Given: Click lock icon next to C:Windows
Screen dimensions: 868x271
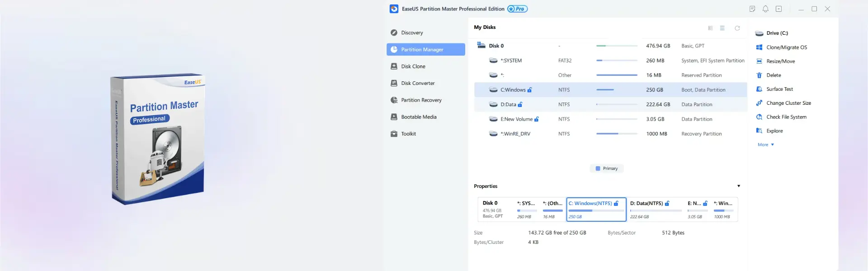Looking at the screenshot, I should pyautogui.click(x=530, y=90).
